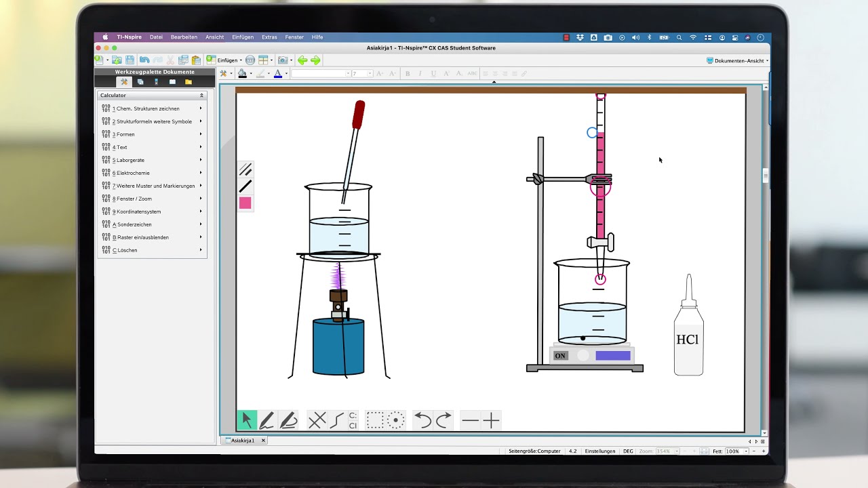Click the single black line style icon
This screenshot has width=868, height=488.
[245, 186]
